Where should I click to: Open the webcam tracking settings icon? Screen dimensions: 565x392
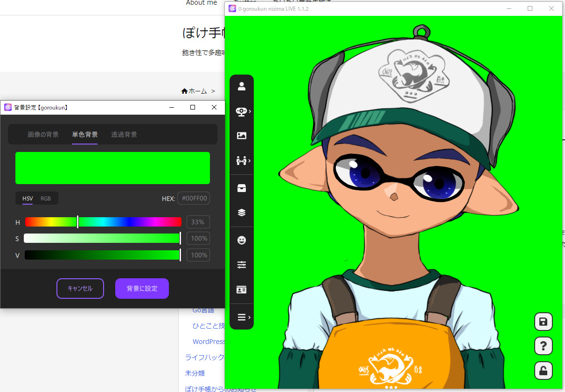(x=242, y=111)
